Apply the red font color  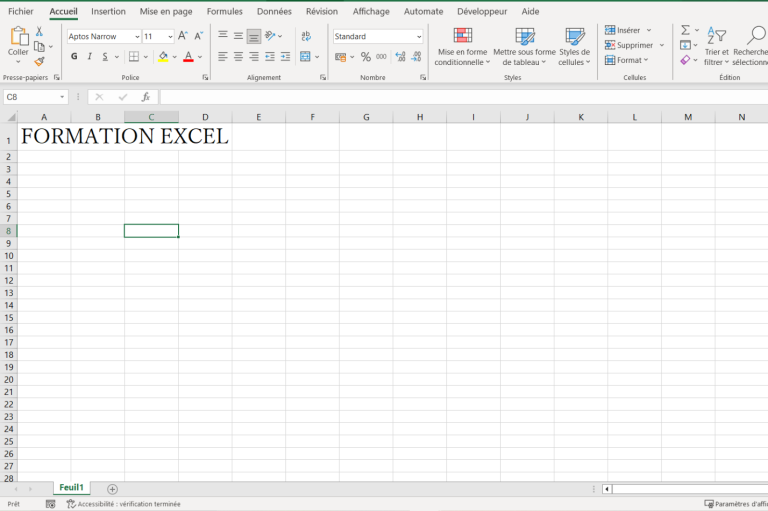pyautogui.click(x=189, y=57)
